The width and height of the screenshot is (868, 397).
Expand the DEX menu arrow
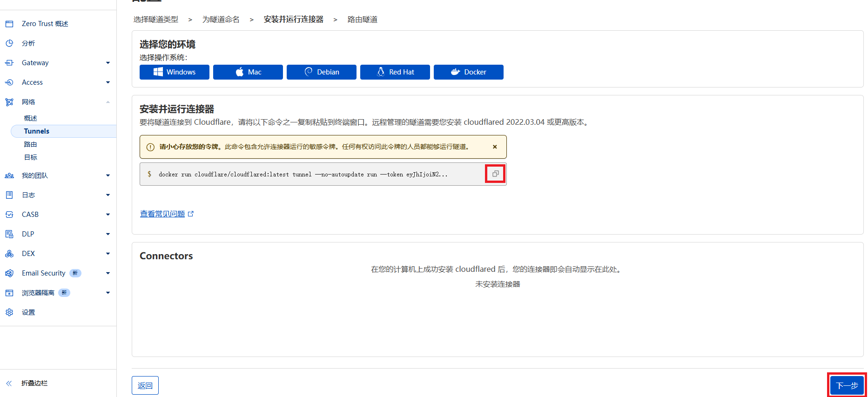point(108,254)
